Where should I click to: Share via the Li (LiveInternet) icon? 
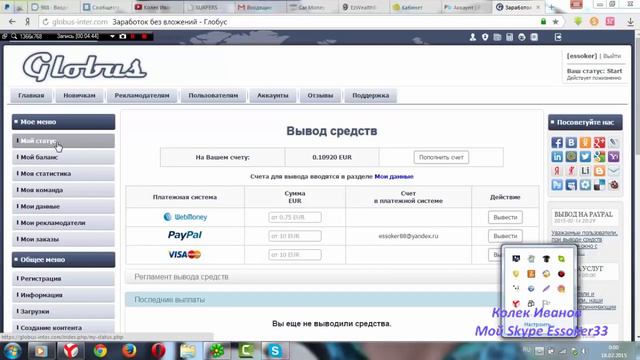pyautogui.click(x=585, y=171)
